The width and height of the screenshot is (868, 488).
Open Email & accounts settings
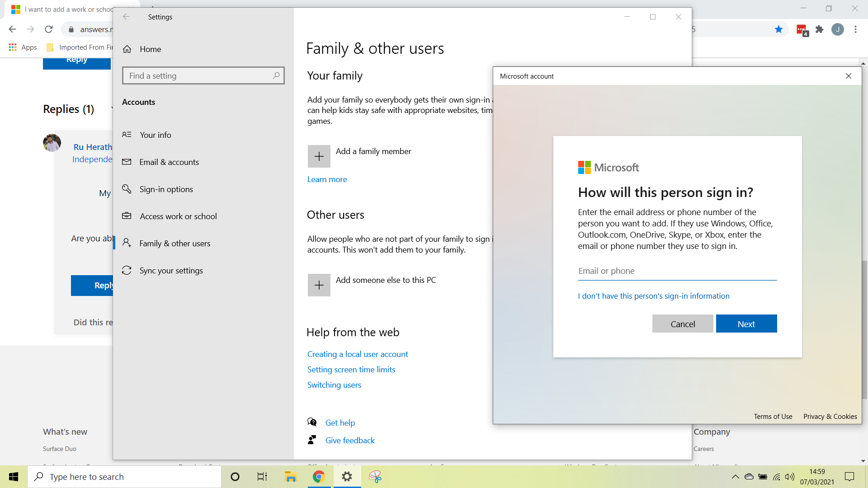click(x=169, y=162)
